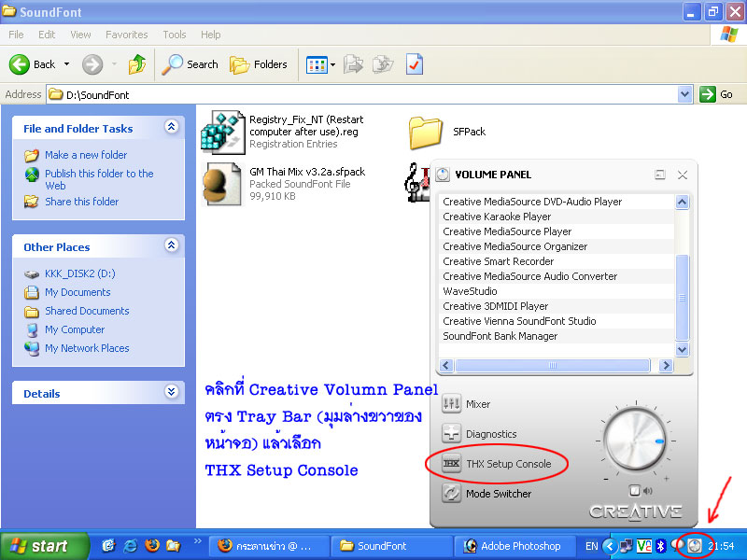The width and height of the screenshot is (747, 560).
Task: Click the Copy To toolbar icon
Action: click(383, 64)
